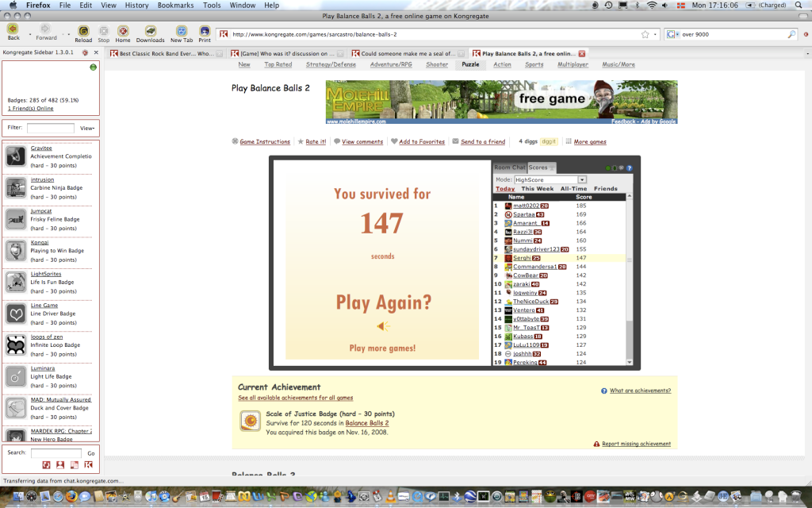Open the Bookmarks menu
Screen dimensions: 812x508
click(x=175, y=6)
